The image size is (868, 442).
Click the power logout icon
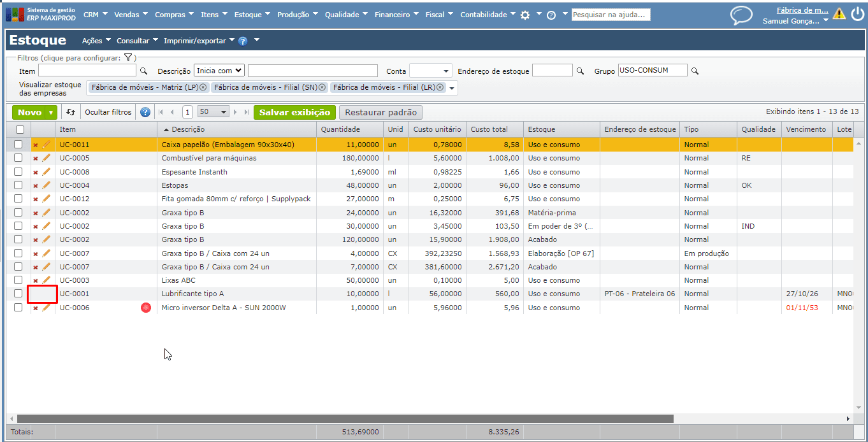click(857, 13)
